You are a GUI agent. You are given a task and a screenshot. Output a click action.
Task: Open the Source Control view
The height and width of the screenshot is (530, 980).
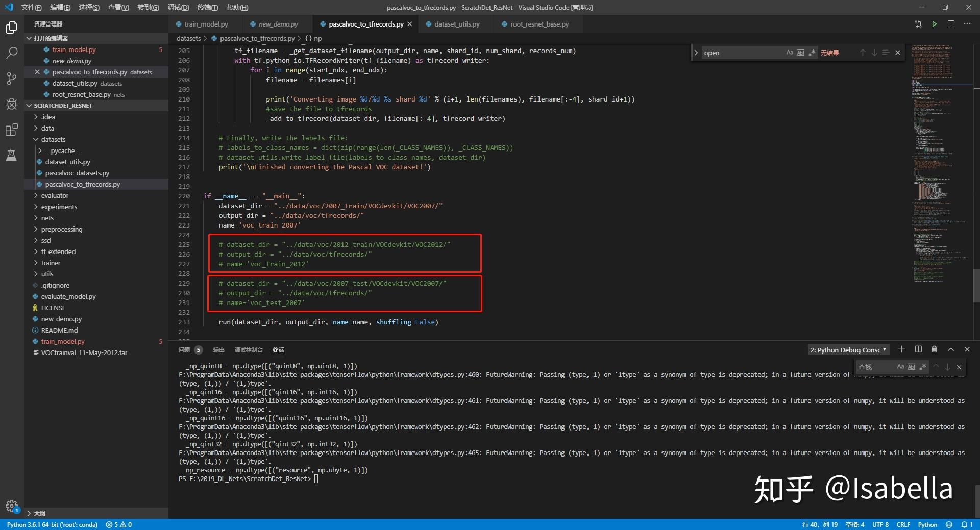[11, 79]
